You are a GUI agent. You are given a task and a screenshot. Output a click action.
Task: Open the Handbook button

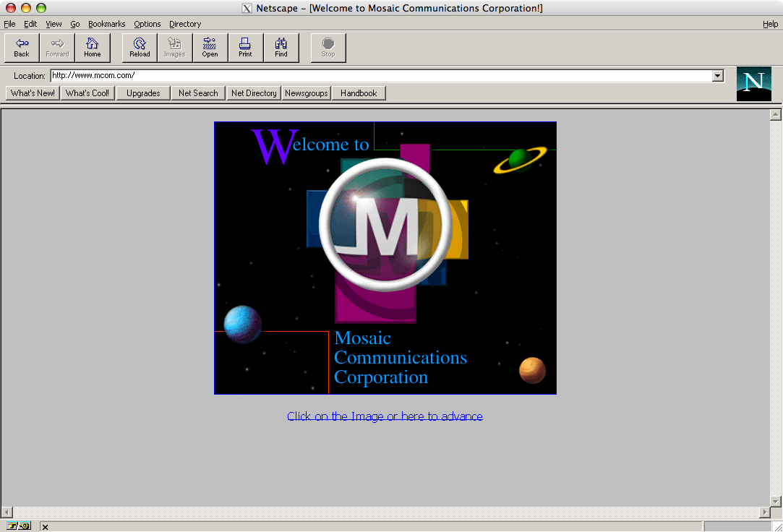(359, 93)
